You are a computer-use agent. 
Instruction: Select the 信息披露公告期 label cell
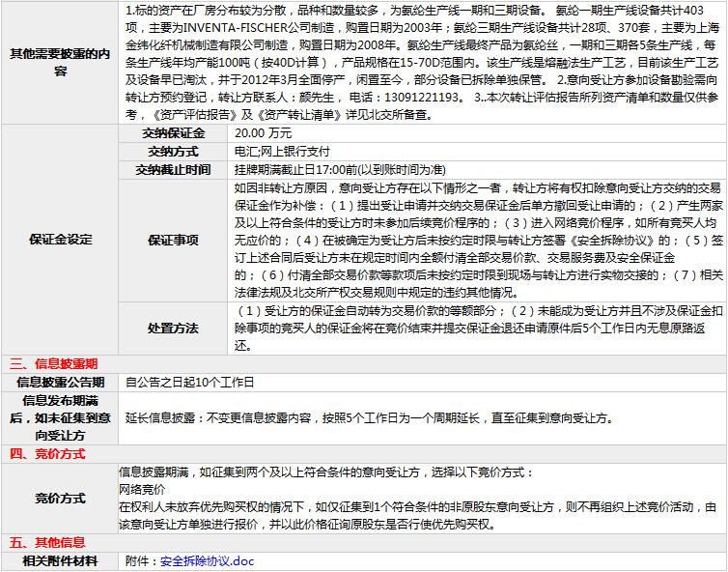click(61, 383)
